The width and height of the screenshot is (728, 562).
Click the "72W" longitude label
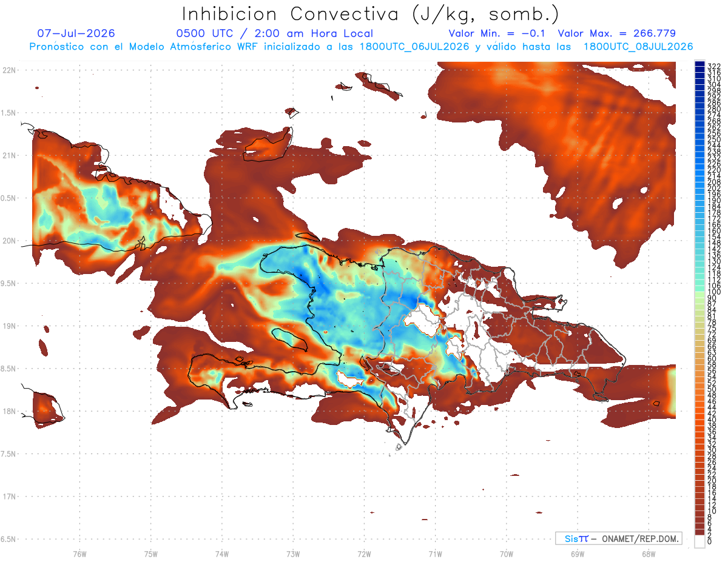coord(364,554)
